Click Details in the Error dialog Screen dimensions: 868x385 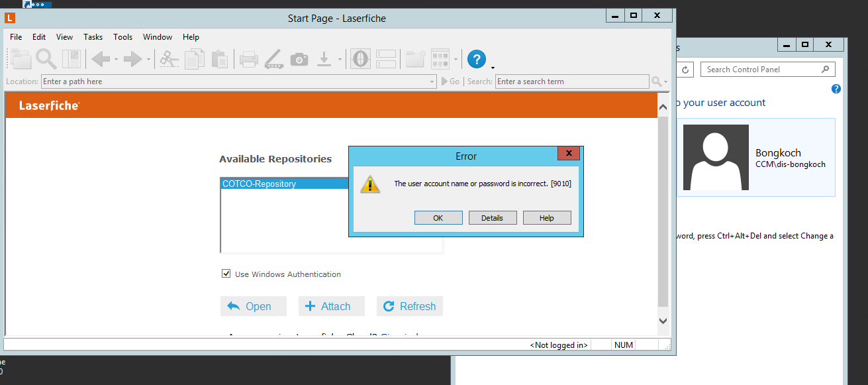click(492, 218)
